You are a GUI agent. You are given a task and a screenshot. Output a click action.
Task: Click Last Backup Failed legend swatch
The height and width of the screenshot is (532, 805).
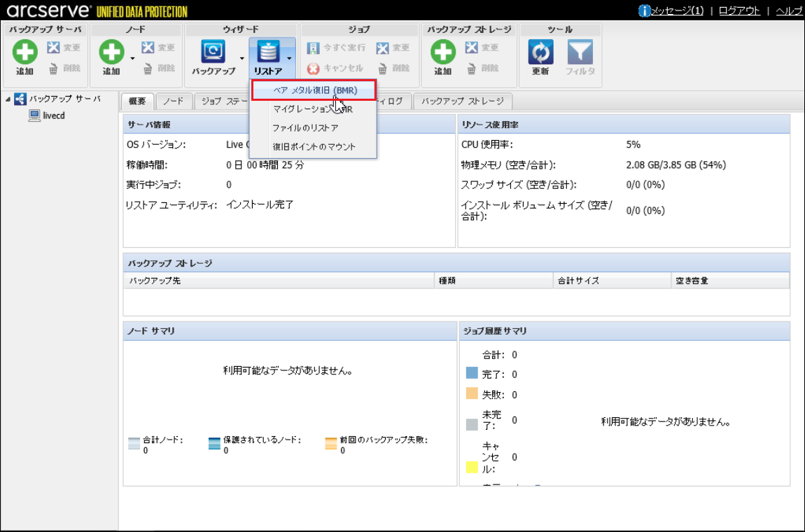(x=331, y=444)
